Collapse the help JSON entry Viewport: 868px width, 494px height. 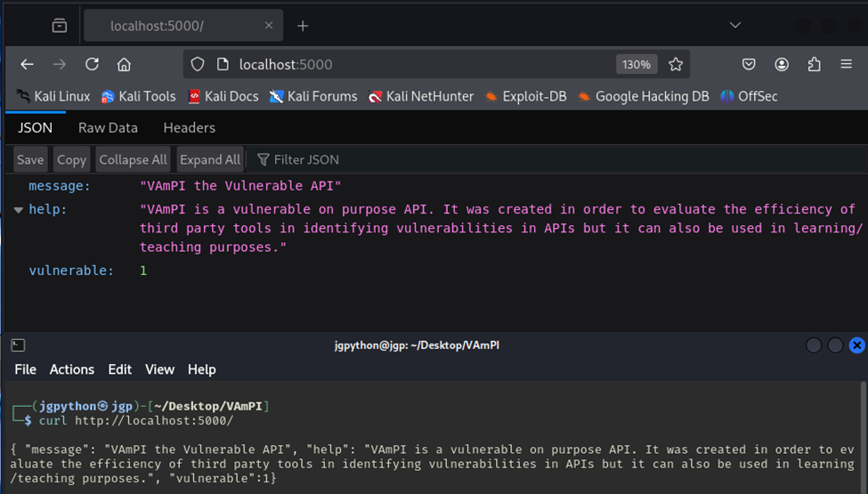tap(19, 210)
